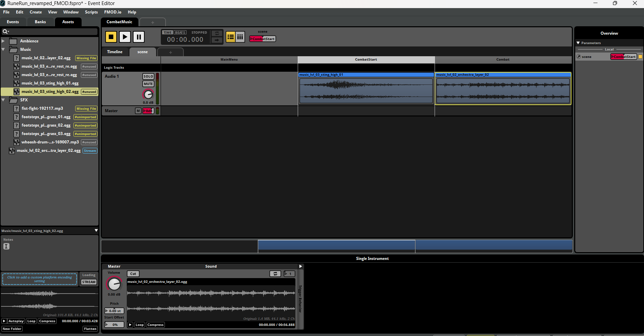Open the Scripts menu
Viewport: 644px width, 336px height.
click(x=91, y=12)
